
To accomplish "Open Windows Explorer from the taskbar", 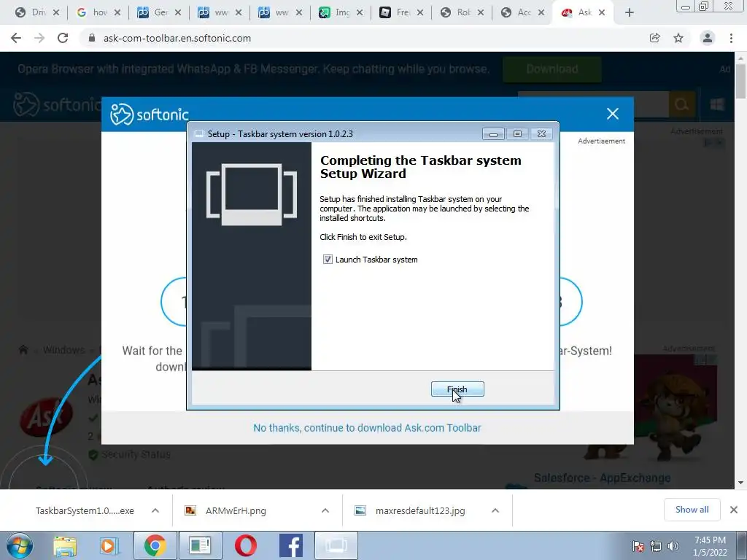I will (65, 545).
